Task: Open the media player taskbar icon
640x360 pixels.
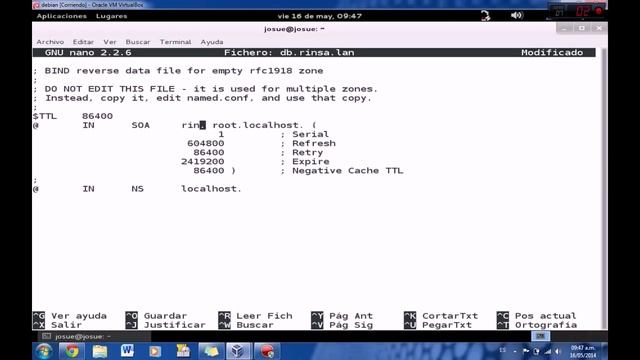Action: (155, 351)
